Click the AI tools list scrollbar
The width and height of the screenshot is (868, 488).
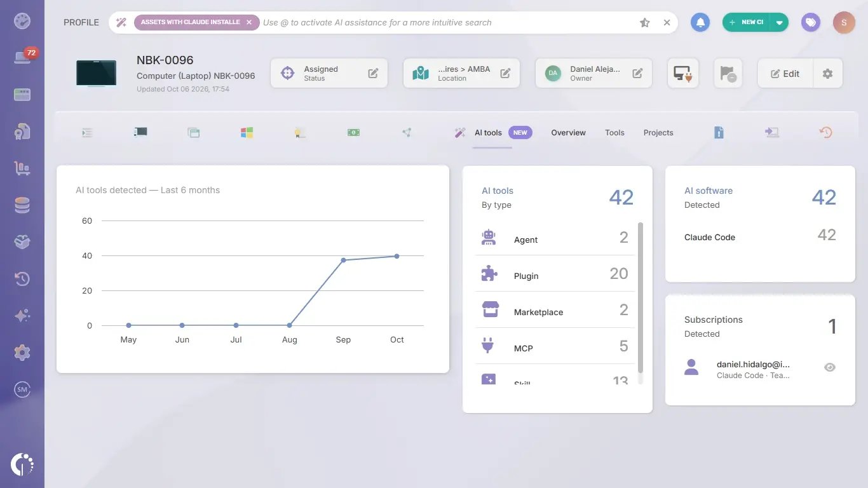[641, 298]
